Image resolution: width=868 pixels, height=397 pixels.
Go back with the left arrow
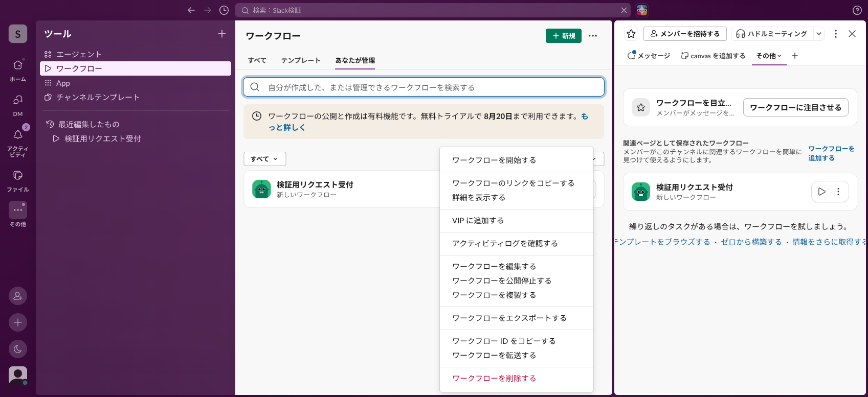(x=191, y=10)
